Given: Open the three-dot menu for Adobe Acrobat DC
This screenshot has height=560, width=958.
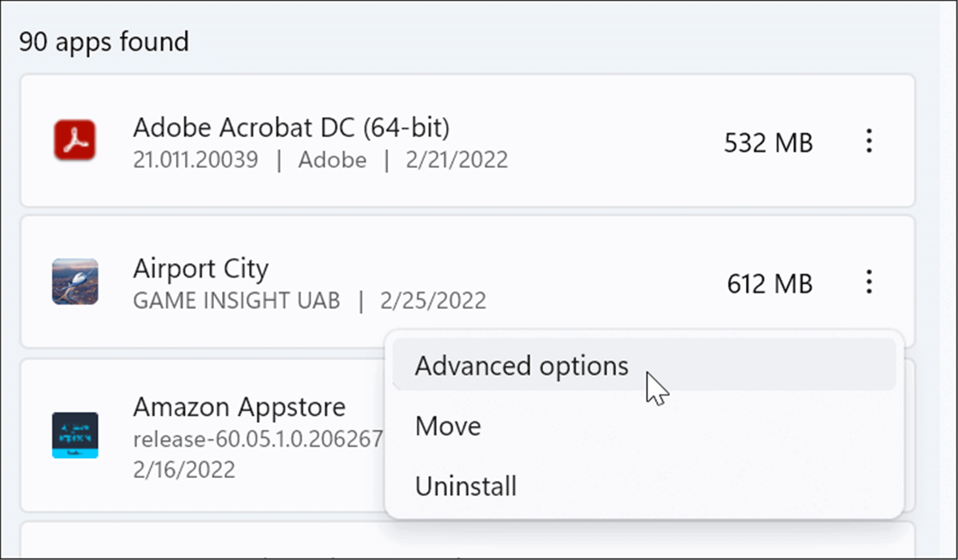Looking at the screenshot, I should pyautogui.click(x=868, y=142).
